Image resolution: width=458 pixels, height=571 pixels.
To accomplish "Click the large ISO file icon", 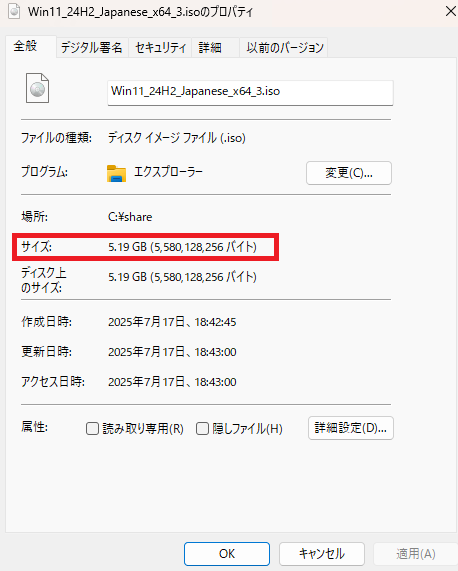I will click(x=37, y=88).
